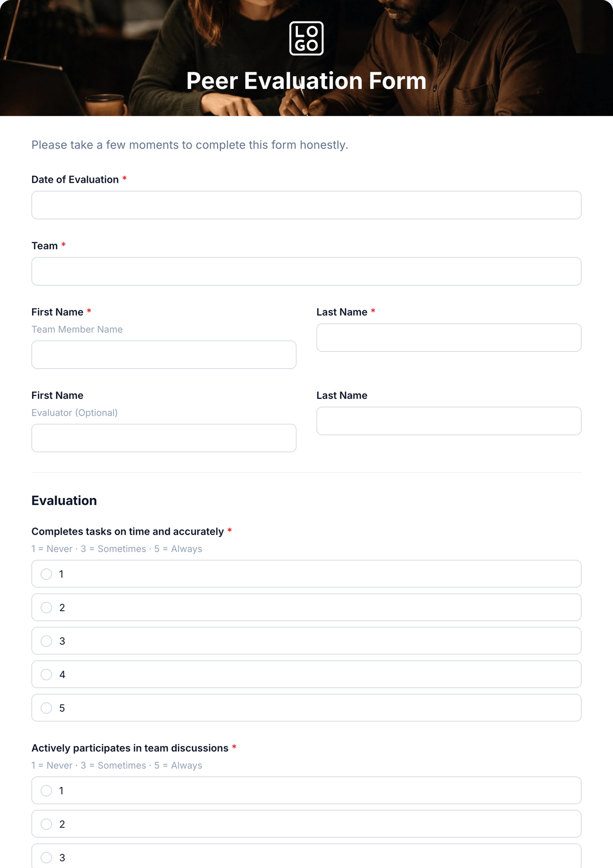Click the Peer Evaluation Form title
The image size is (613, 868).
pos(306,81)
